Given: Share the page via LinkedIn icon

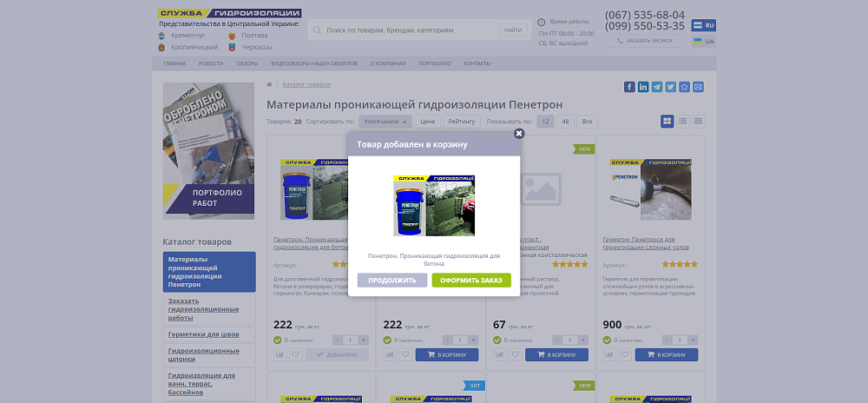Looking at the screenshot, I should (643, 87).
